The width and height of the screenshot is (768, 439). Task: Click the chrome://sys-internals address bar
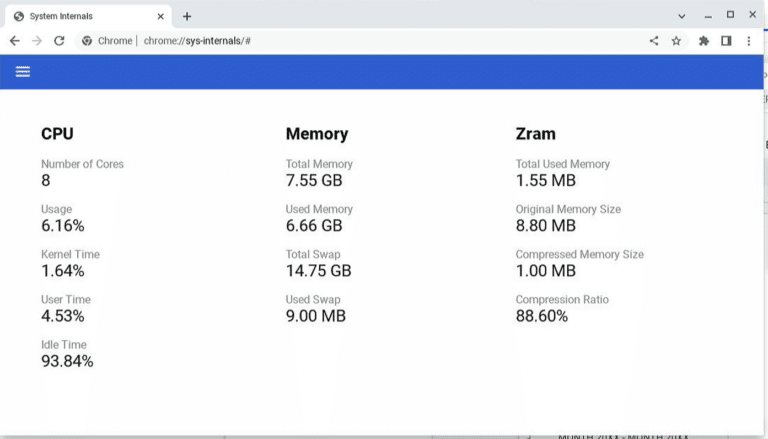pos(362,41)
